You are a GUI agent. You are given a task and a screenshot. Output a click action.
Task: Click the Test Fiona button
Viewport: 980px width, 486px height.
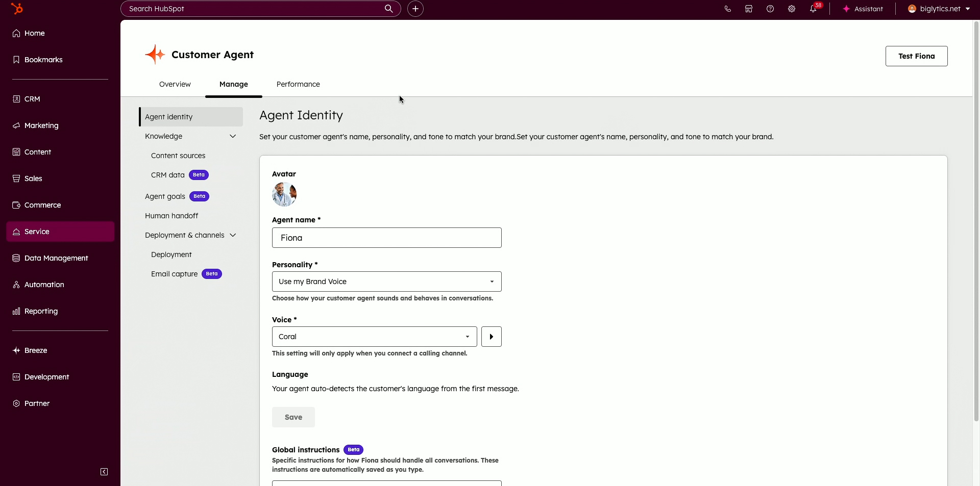916,56
